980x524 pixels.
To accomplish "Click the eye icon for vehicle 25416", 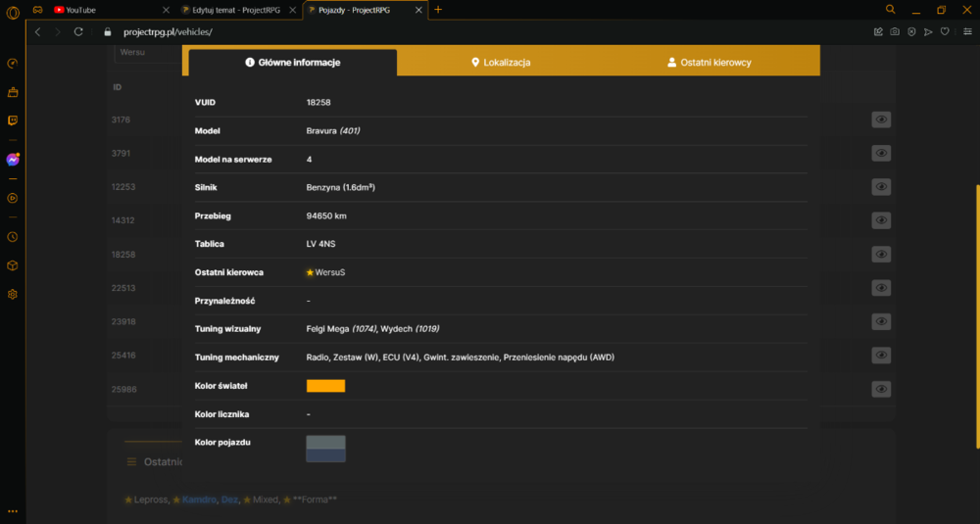I will pos(881,356).
